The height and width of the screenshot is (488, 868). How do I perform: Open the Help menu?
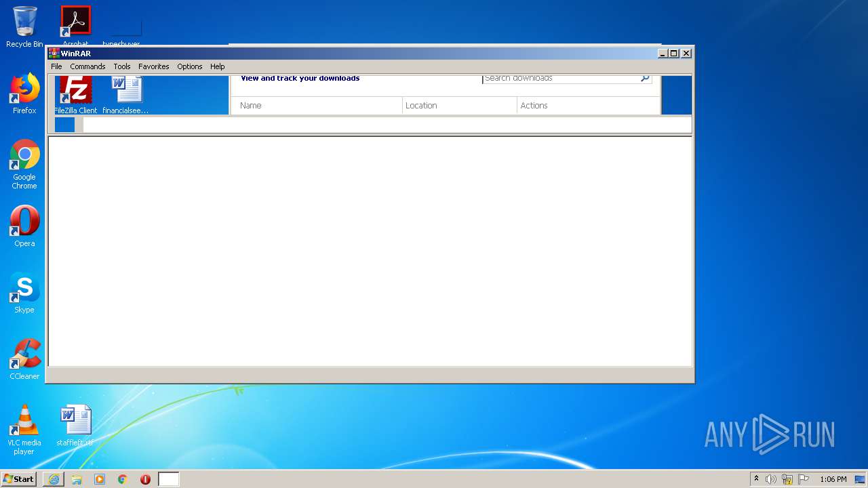click(x=217, y=66)
